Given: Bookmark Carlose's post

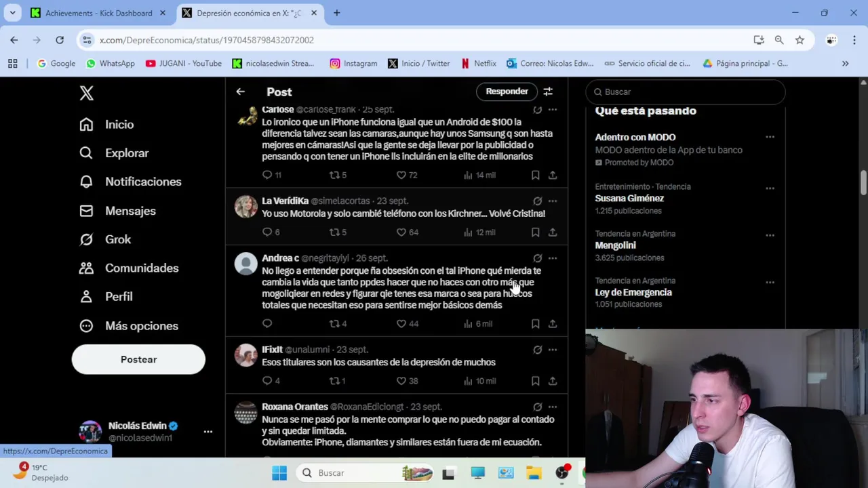Looking at the screenshot, I should [x=535, y=175].
